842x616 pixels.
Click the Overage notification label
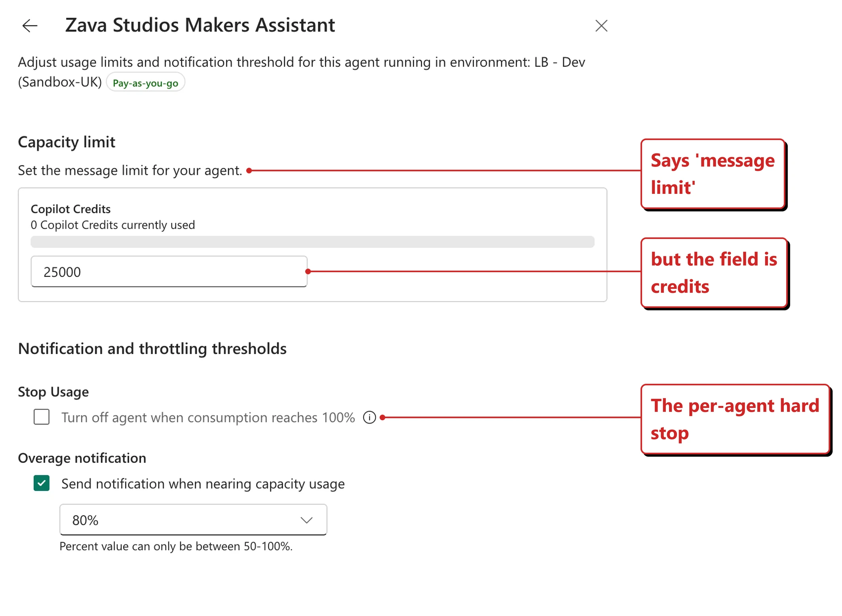click(x=82, y=458)
